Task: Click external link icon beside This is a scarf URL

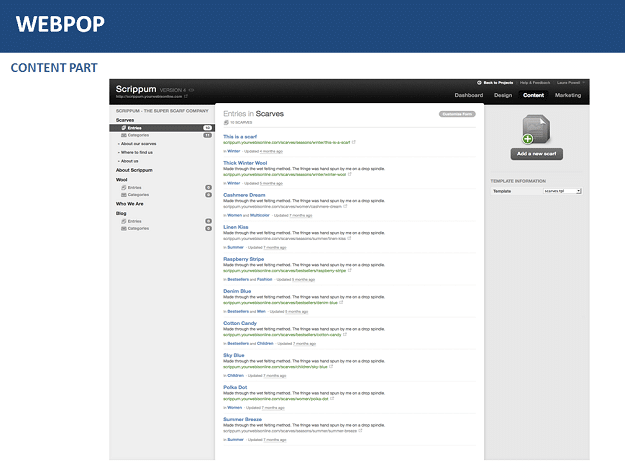Action: 354,142
